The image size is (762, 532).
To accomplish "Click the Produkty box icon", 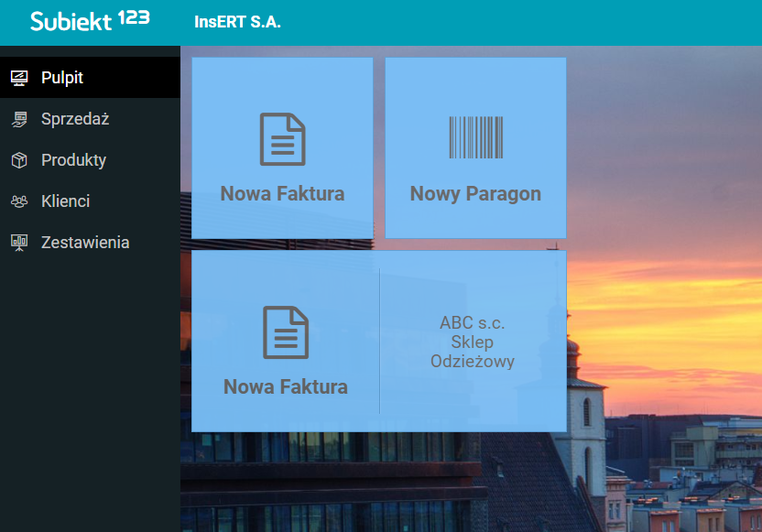I will tap(19, 160).
